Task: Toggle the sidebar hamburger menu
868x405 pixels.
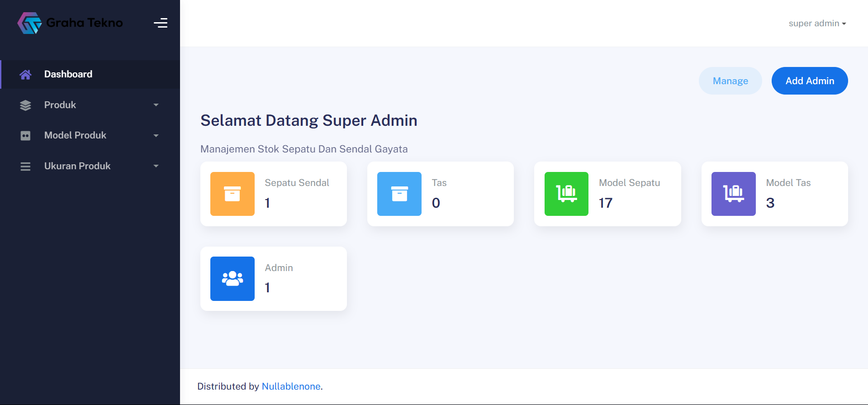Action: click(161, 23)
